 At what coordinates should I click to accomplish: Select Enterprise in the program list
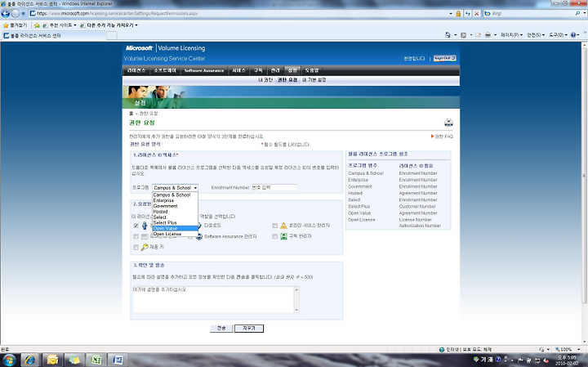[175, 200]
